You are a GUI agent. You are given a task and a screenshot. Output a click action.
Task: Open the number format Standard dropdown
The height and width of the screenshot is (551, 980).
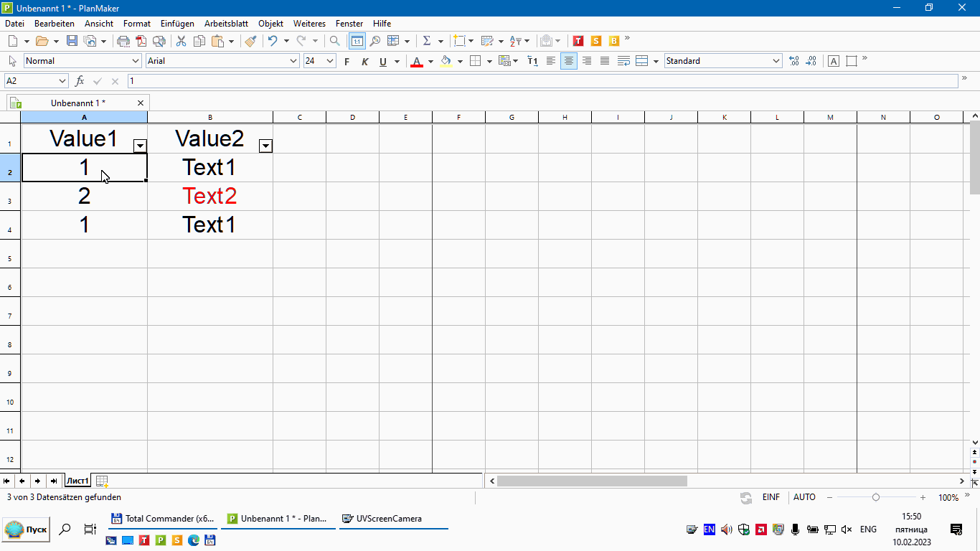click(x=776, y=61)
